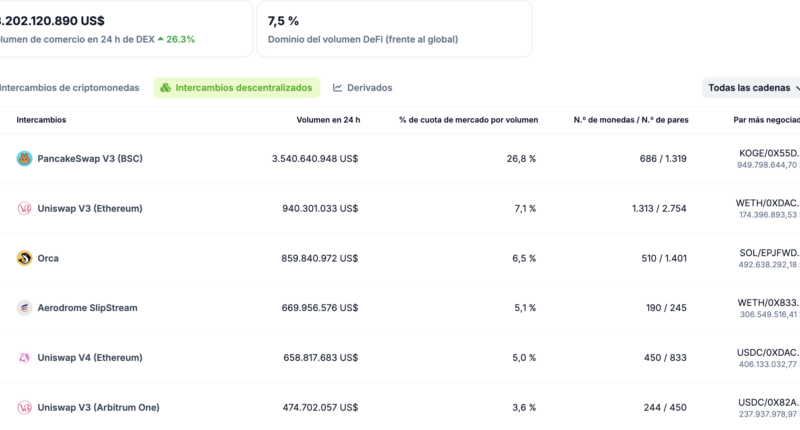
Task: Sort by % de cuota de mercado column
Action: click(468, 120)
